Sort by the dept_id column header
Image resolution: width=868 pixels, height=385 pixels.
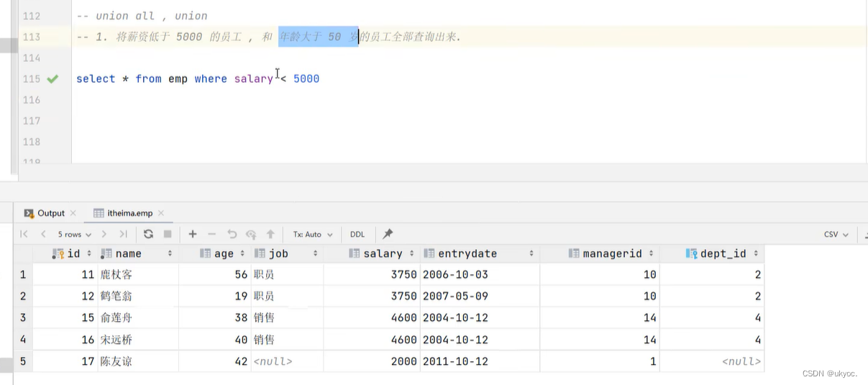point(712,253)
